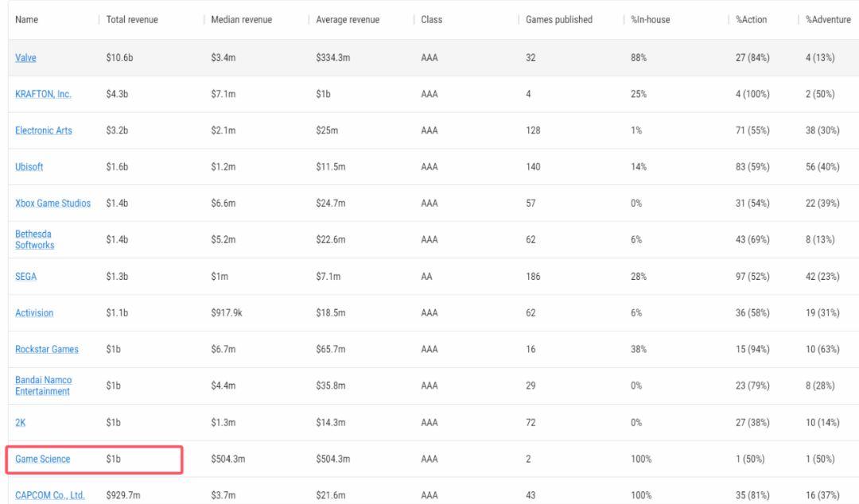Sort by Median revenue column header

pyautogui.click(x=241, y=19)
